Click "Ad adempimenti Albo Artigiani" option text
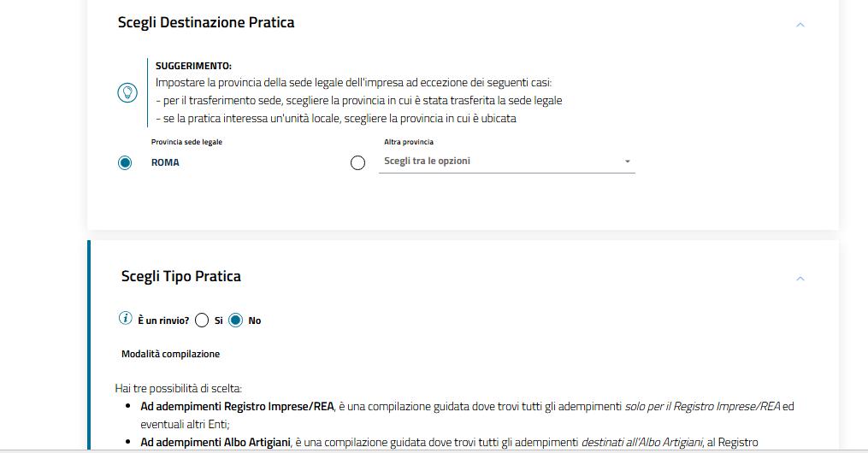Image resolution: width=868 pixels, height=453 pixels. click(x=216, y=442)
